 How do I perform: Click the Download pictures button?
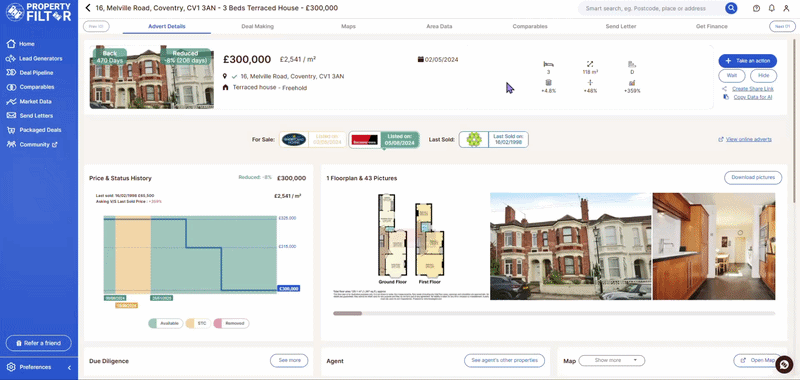click(753, 178)
